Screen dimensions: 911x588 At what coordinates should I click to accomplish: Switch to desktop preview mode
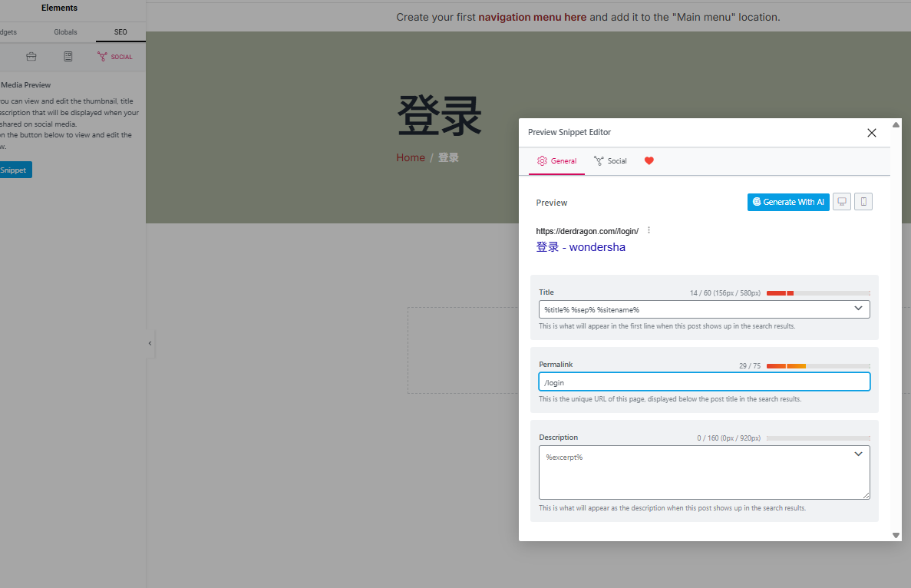coord(842,202)
